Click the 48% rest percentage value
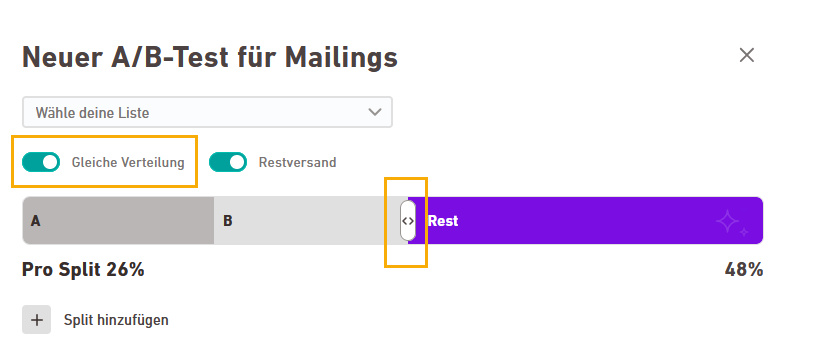 (x=744, y=270)
